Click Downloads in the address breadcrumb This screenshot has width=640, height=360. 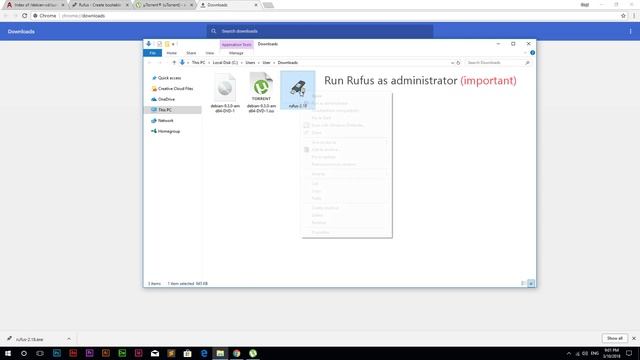pyautogui.click(x=288, y=62)
